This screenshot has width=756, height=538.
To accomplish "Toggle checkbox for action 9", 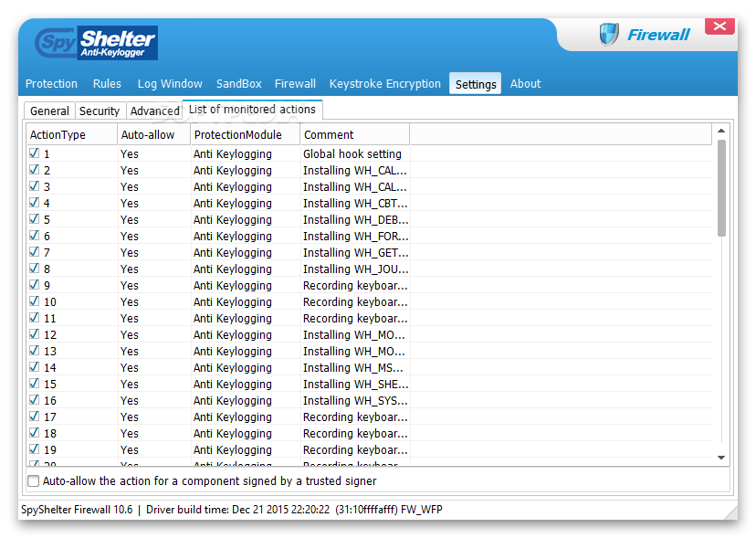I will click(34, 285).
